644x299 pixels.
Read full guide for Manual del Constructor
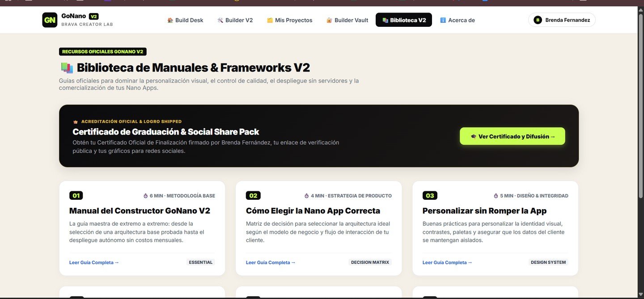[x=94, y=262]
